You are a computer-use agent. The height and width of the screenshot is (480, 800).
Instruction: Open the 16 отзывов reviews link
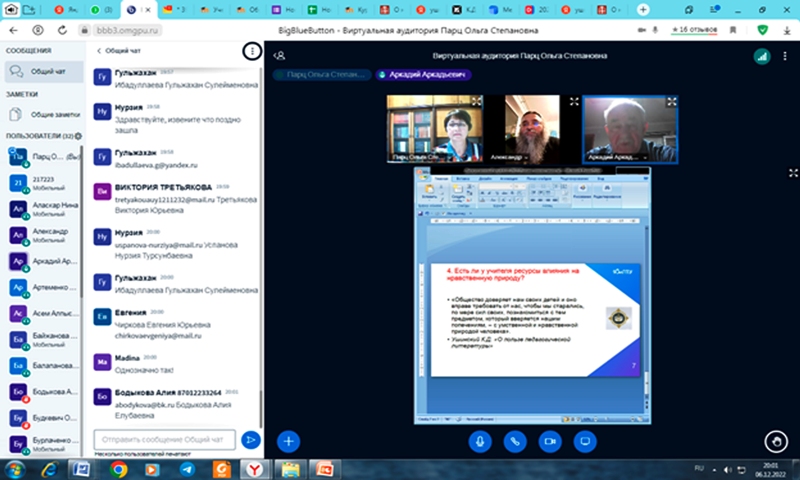click(694, 30)
